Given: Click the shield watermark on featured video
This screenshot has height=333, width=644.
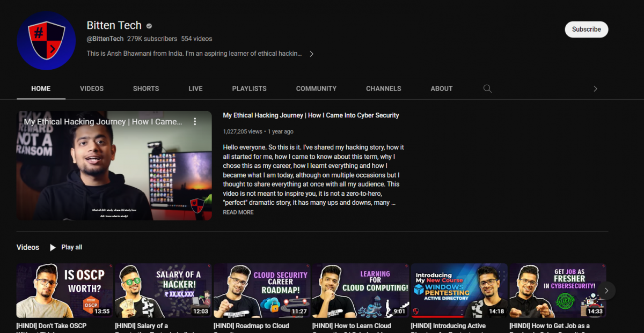Looking at the screenshot, I should click(197, 205).
